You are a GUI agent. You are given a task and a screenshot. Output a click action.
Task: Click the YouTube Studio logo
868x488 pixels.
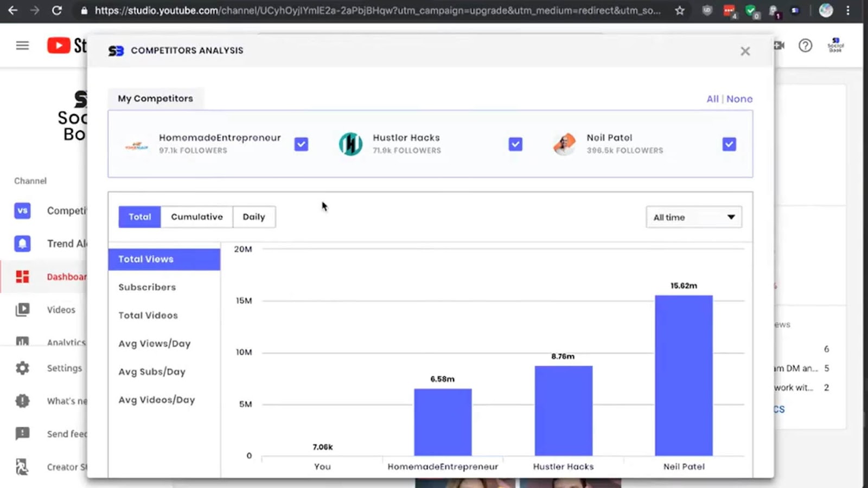click(x=67, y=46)
